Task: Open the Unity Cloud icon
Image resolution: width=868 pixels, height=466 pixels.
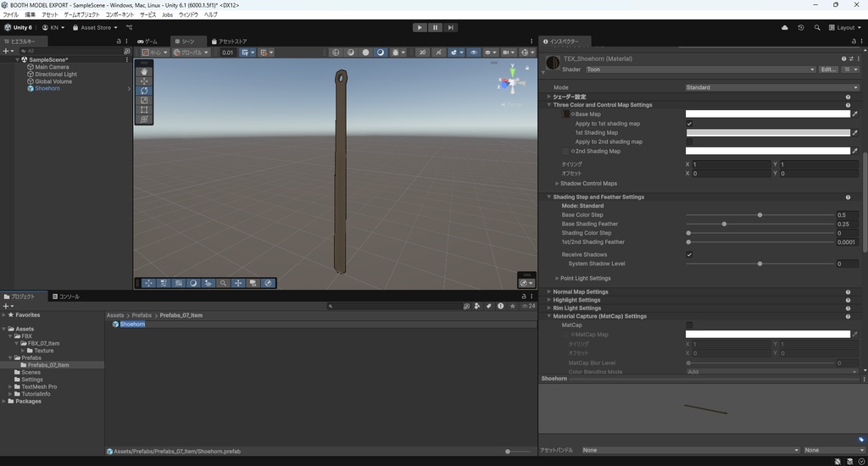Action: pyautogui.click(x=784, y=28)
